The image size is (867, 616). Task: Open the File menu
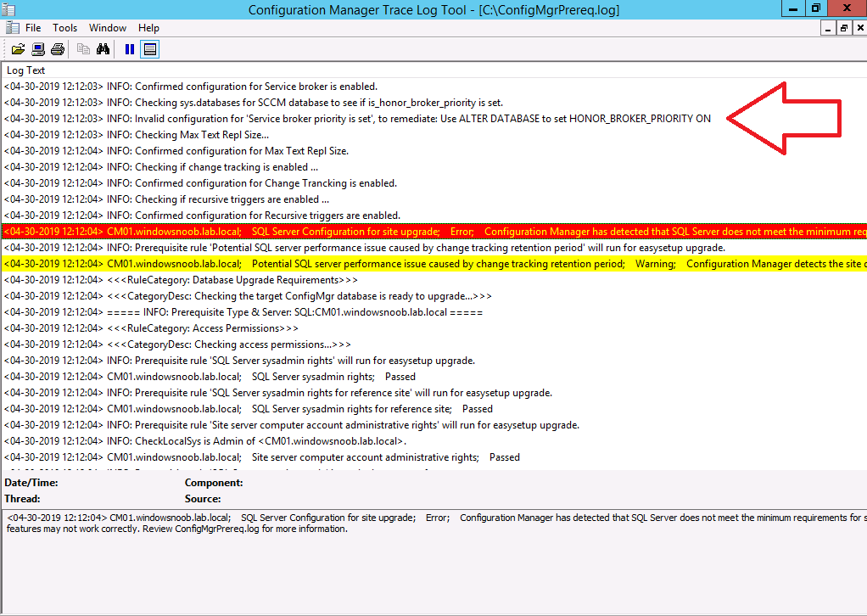pos(33,28)
